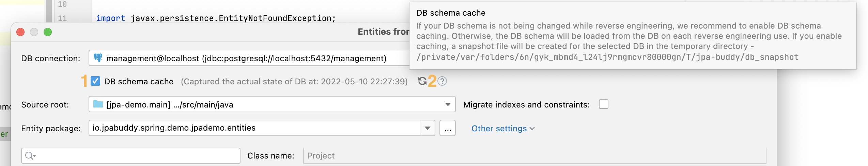Click the Source root label
Image resolution: width=868 pixels, height=166 pixels.
click(x=45, y=105)
